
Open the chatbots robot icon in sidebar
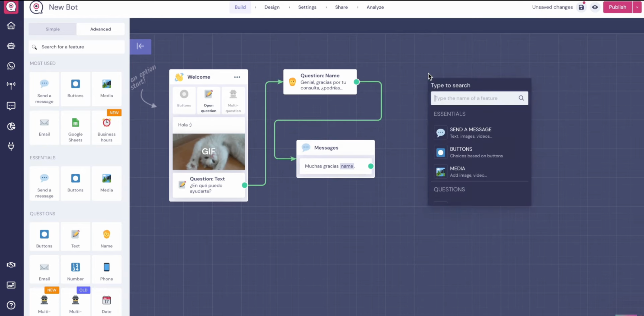coord(11,46)
